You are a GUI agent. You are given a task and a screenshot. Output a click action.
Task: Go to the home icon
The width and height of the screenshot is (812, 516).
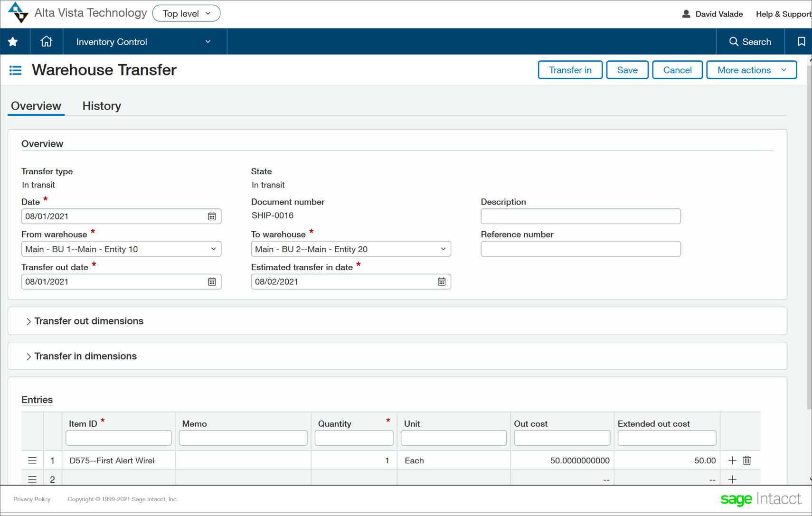click(x=46, y=42)
